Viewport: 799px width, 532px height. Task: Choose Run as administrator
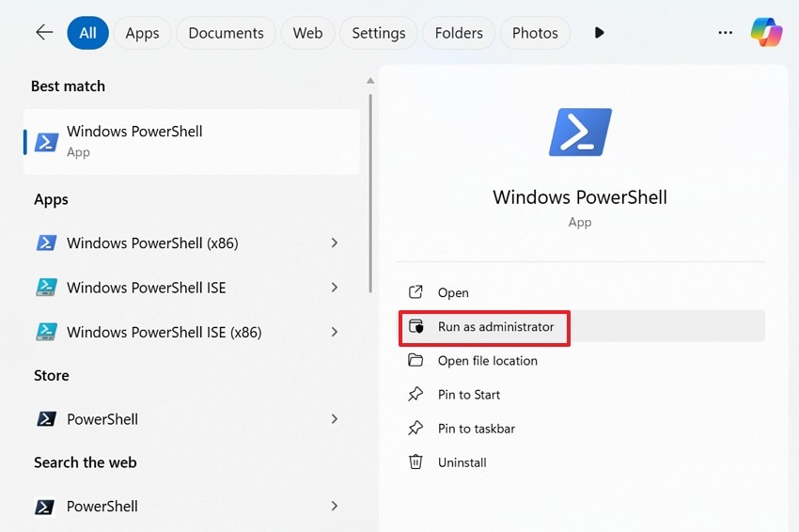[x=582, y=327]
